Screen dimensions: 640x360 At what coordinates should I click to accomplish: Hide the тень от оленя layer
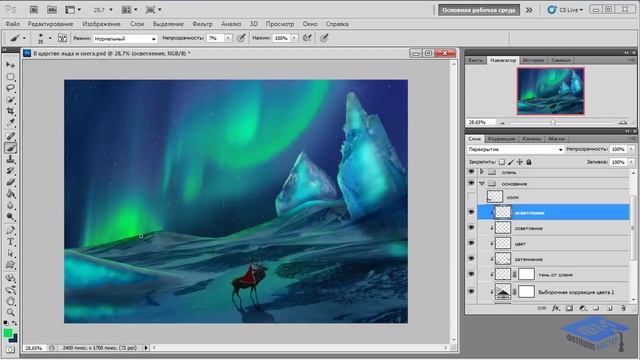471,275
